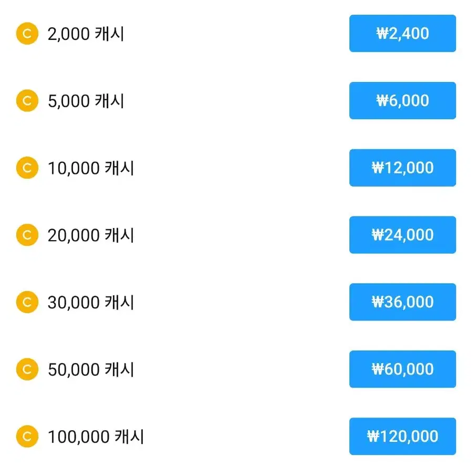Viewport: 476px width, 476px height.
Task: Click the coin icon beside 2,000 캐시
Action: [27, 34]
